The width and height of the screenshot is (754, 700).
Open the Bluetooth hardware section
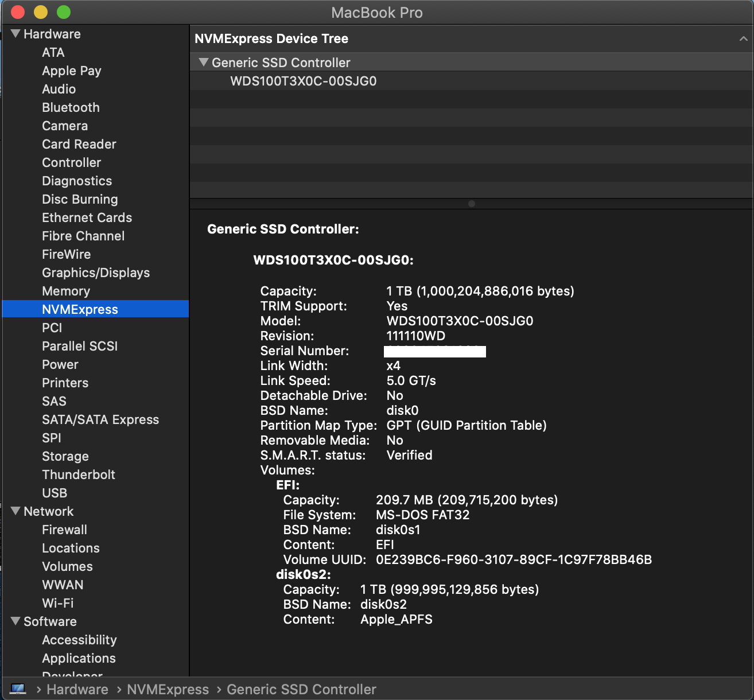[x=71, y=107]
